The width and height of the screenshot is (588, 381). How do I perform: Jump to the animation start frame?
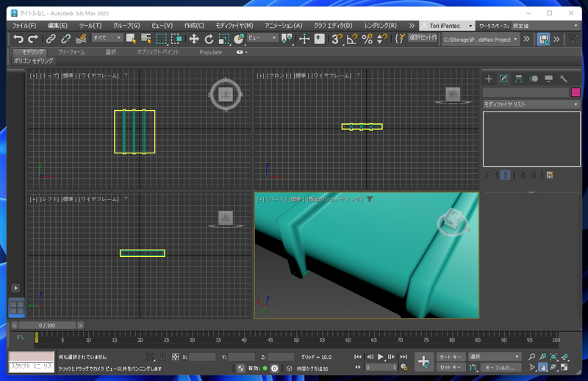tap(358, 357)
